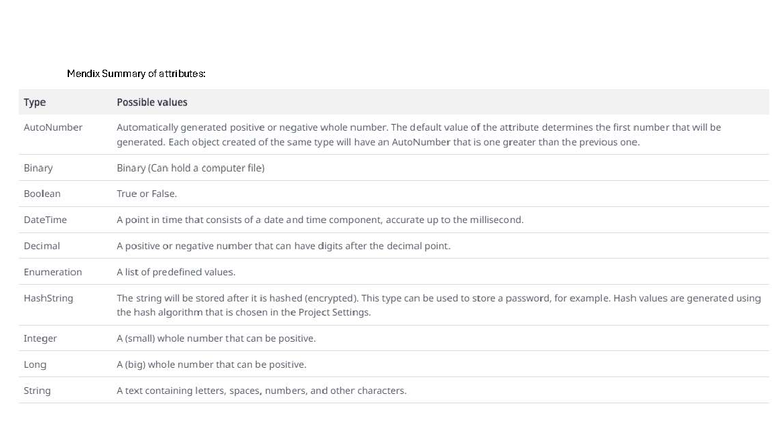Select the Binary type cell

(x=38, y=168)
